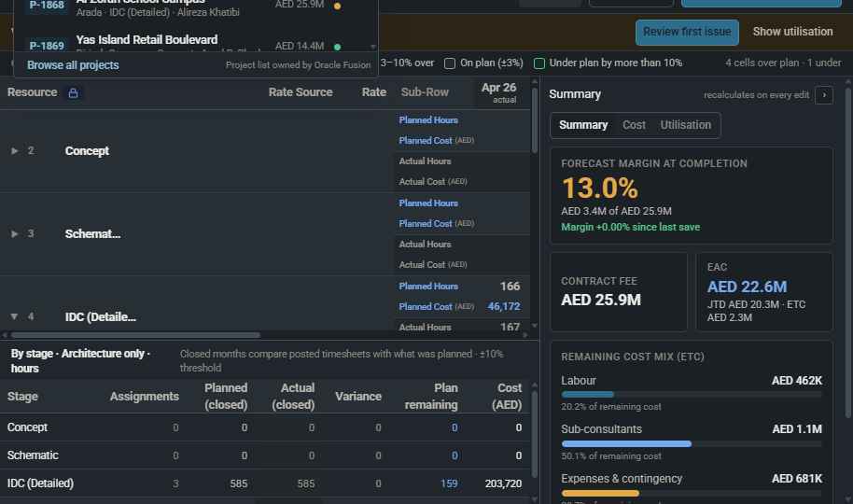Toggle Under plan by more than 10% checkbox
This screenshot has width=853, height=504.
539,63
